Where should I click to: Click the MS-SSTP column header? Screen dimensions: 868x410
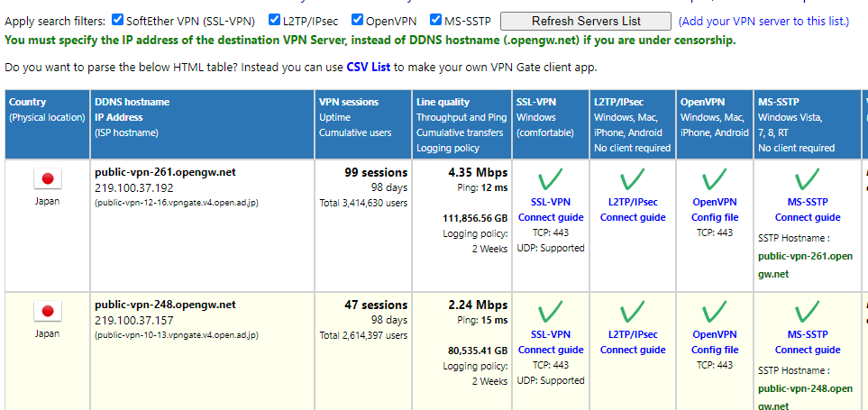807,124
